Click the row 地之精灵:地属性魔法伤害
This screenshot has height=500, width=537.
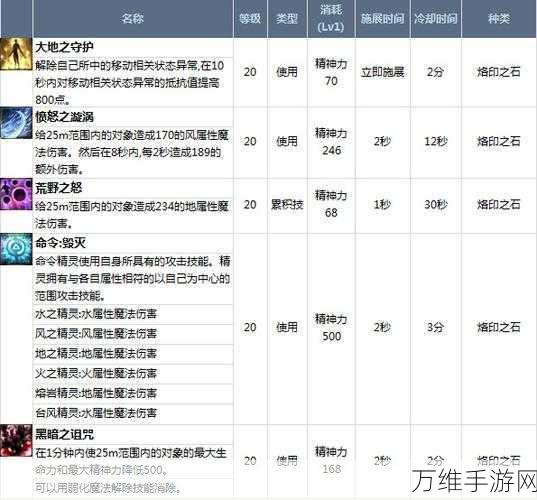pos(133,354)
